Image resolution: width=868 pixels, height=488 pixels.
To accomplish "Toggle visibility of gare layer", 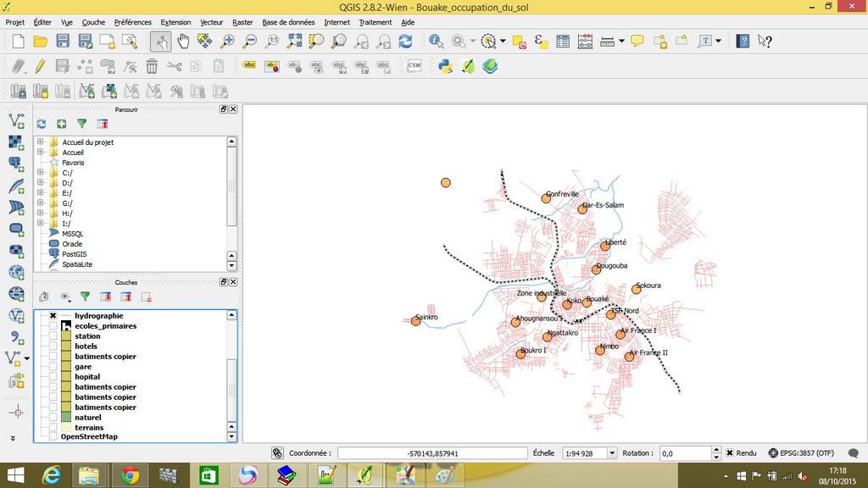I will (x=53, y=366).
